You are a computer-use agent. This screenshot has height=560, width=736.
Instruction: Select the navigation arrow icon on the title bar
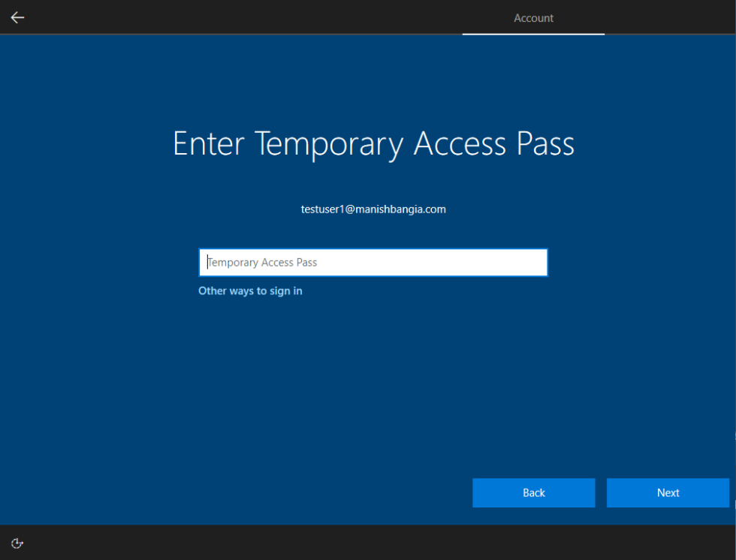point(17,17)
